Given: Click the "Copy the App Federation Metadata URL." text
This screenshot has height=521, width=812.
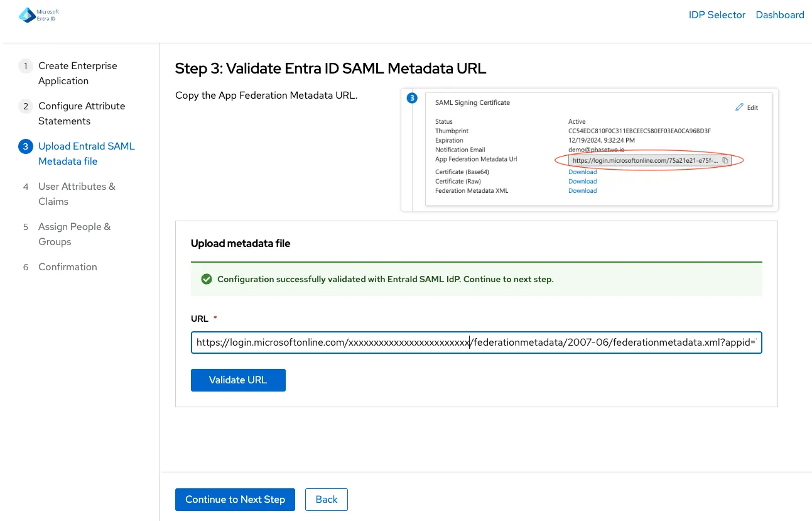Looking at the screenshot, I should [266, 96].
